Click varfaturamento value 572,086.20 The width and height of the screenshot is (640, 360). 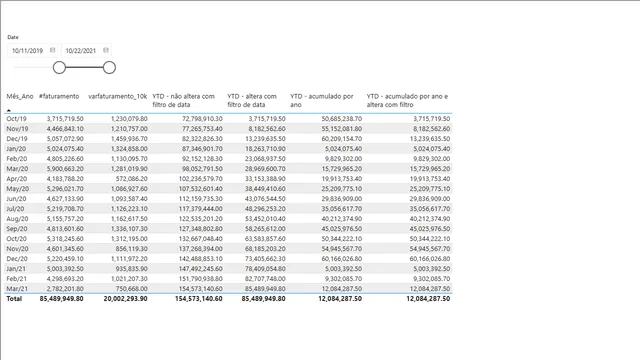(x=131, y=179)
